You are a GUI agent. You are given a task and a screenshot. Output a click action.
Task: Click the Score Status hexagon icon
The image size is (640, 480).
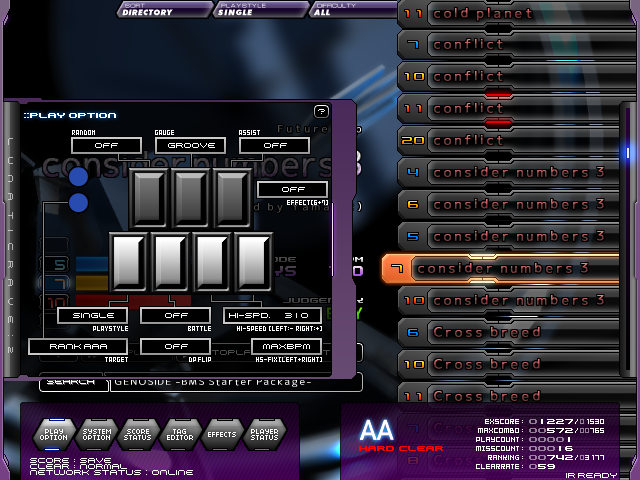pyautogui.click(x=139, y=434)
